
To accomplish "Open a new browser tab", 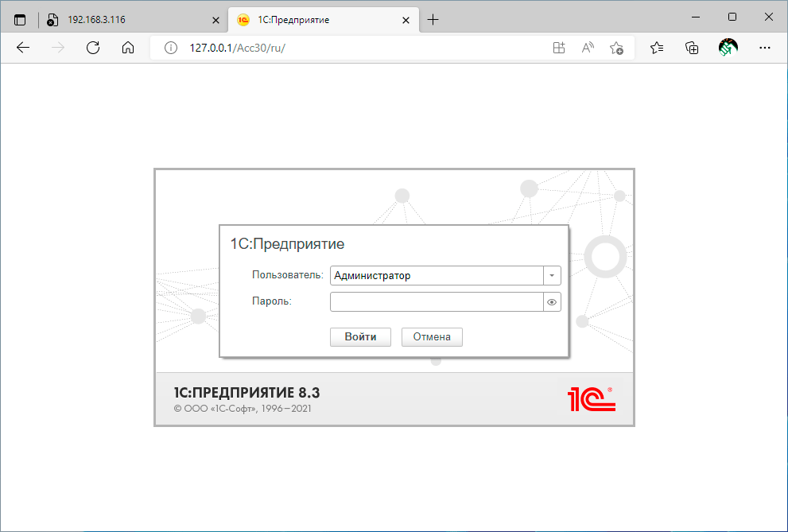I will (433, 20).
